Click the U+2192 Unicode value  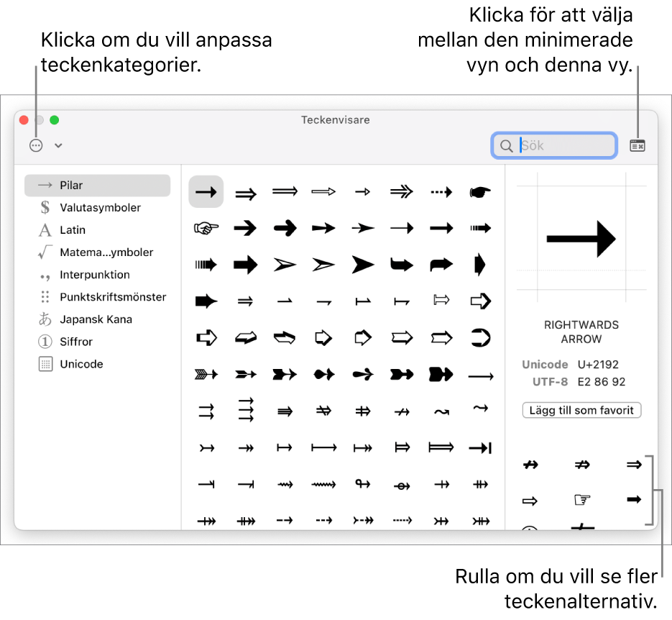click(x=598, y=365)
